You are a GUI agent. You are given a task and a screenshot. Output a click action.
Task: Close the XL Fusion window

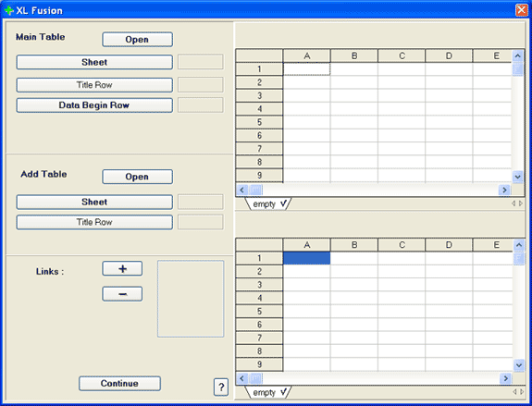click(x=521, y=10)
